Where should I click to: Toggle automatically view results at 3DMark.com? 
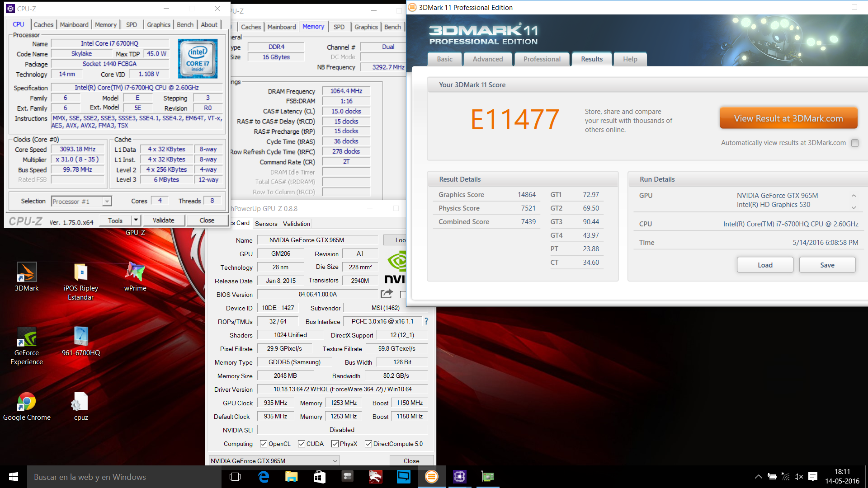(854, 143)
